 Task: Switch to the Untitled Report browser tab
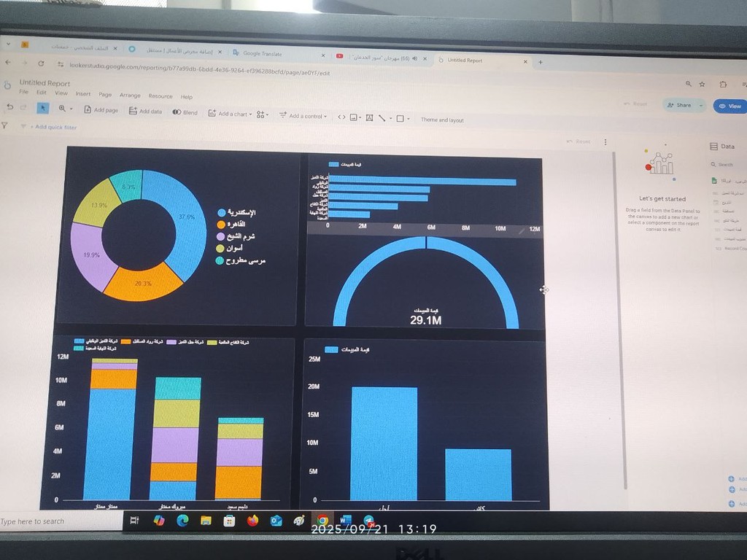(x=481, y=61)
